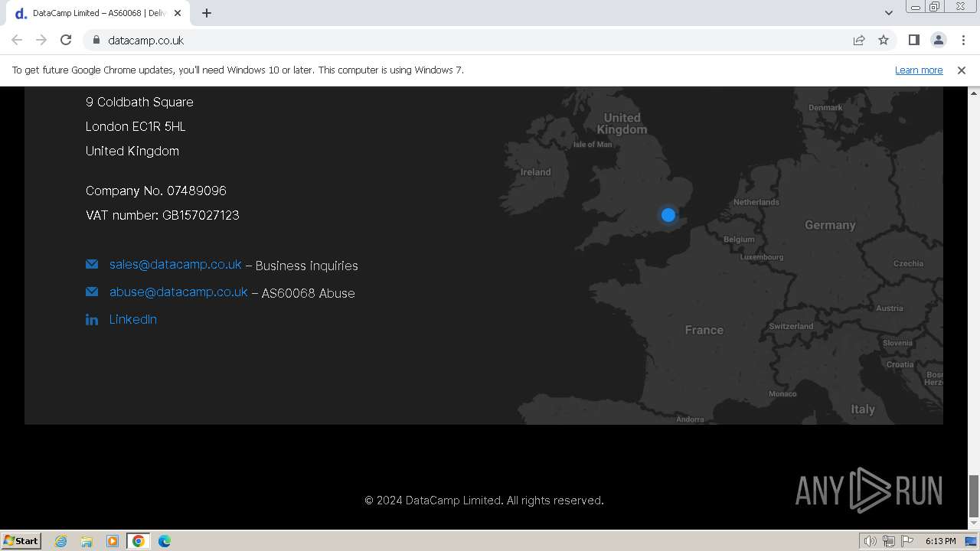Click the London EC1R 5HL address line

136,126
